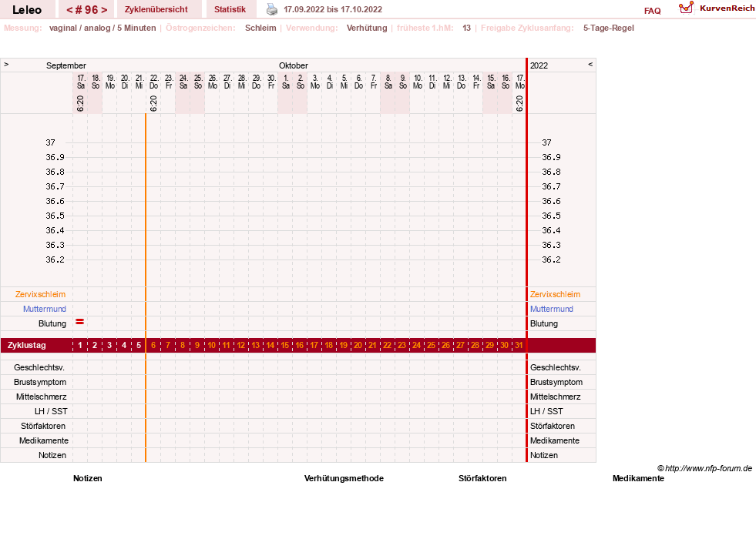This screenshot has width=756, height=539.
Task: Click the bottom Notizen heading
Action: pos(88,478)
